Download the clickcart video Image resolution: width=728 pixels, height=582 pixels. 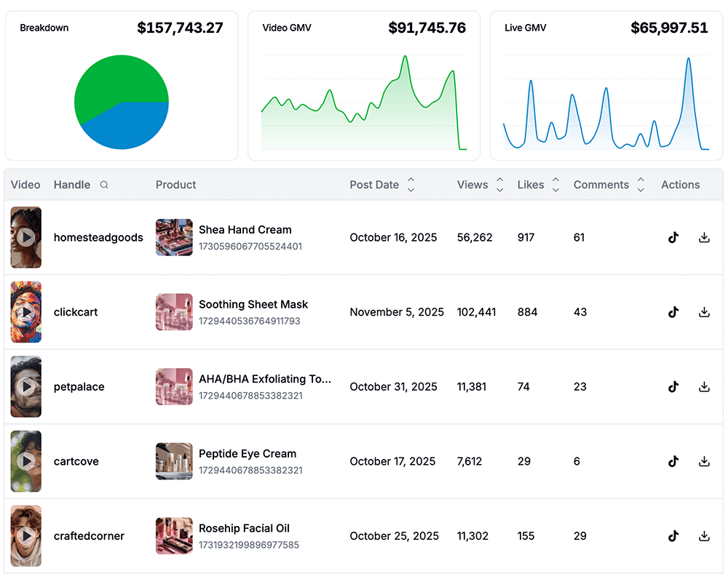704,312
